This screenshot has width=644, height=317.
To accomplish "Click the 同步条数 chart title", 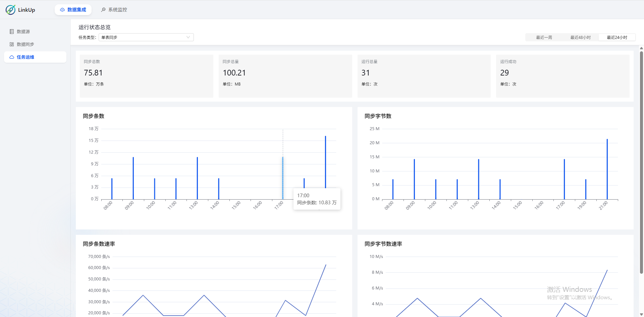I will (94, 116).
